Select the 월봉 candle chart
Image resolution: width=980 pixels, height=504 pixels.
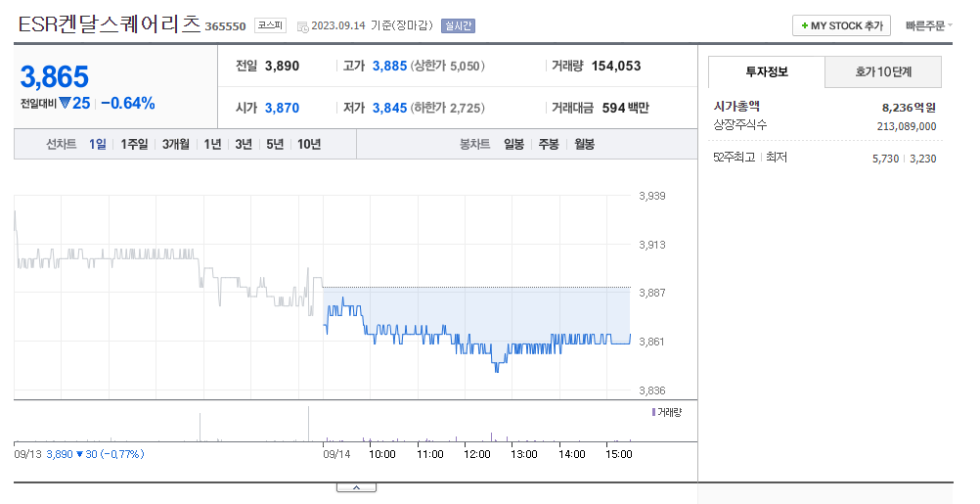(584, 145)
